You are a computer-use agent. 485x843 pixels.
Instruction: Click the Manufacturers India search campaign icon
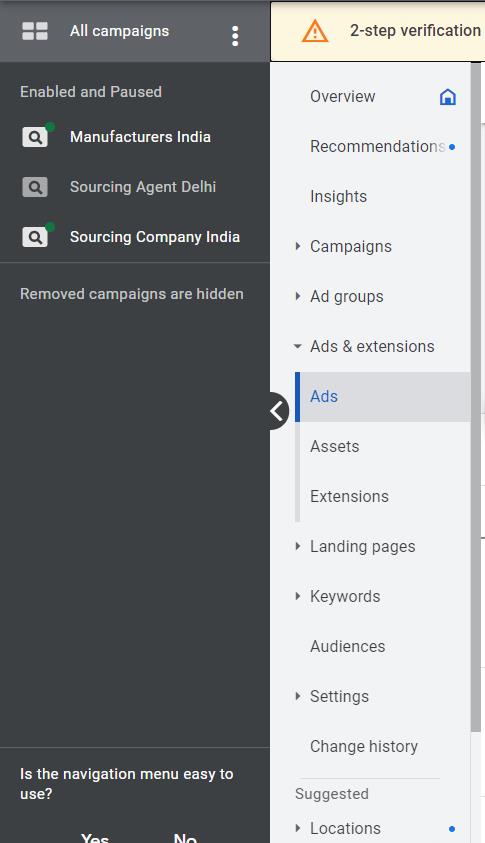click(x=35, y=137)
